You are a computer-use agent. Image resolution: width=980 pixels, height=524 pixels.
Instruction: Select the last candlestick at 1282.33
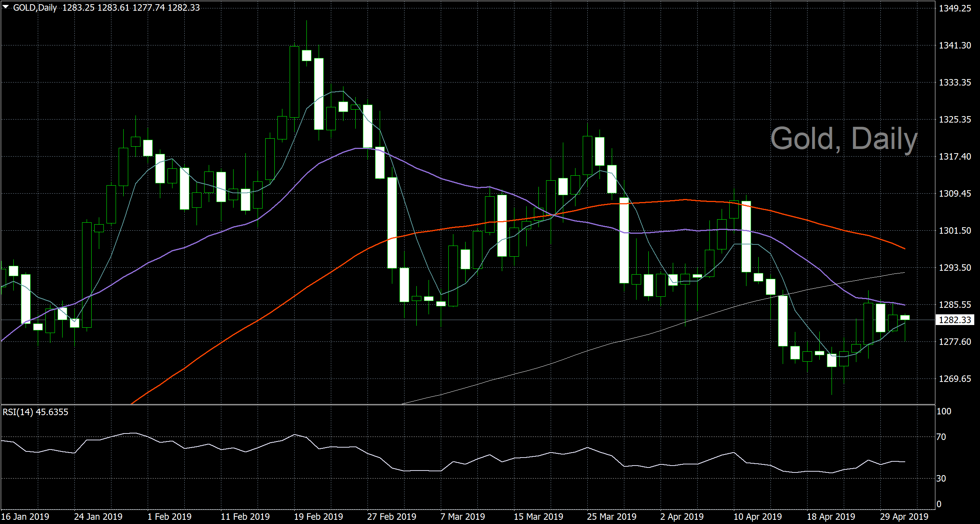click(x=905, y=318)
